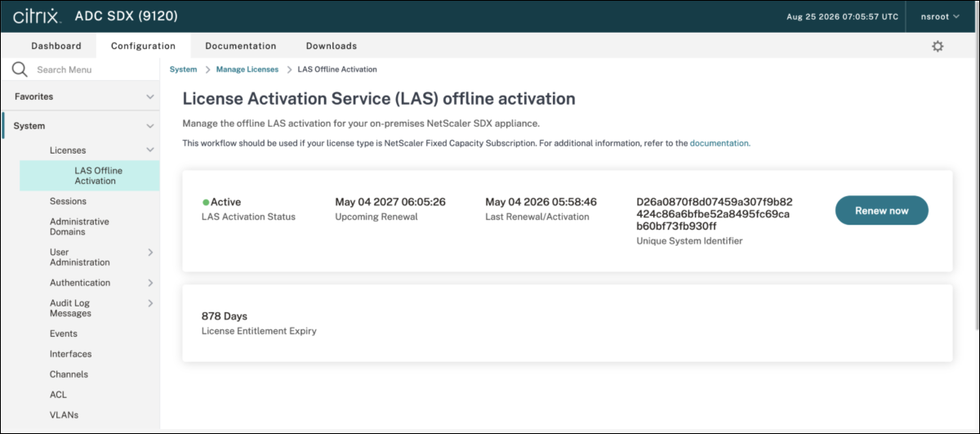980x434 pixels.
Task: Open Sessions in the sidebar
Action: tap(68, 201)
